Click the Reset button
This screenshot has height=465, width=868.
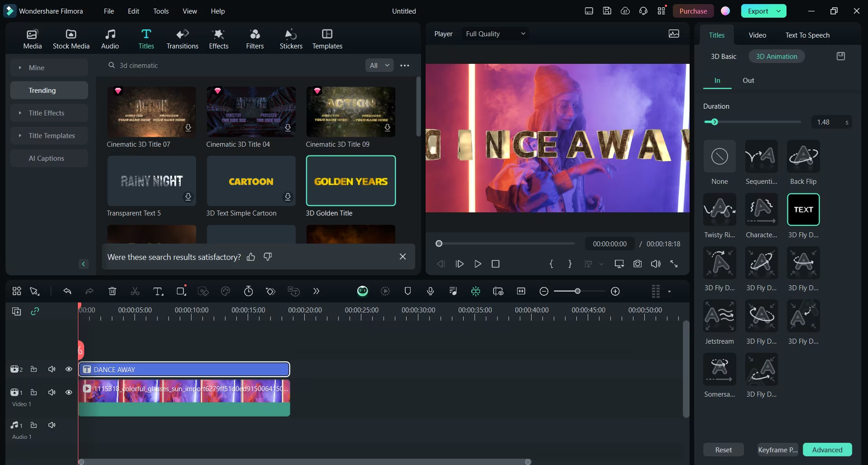click(723, 450)
